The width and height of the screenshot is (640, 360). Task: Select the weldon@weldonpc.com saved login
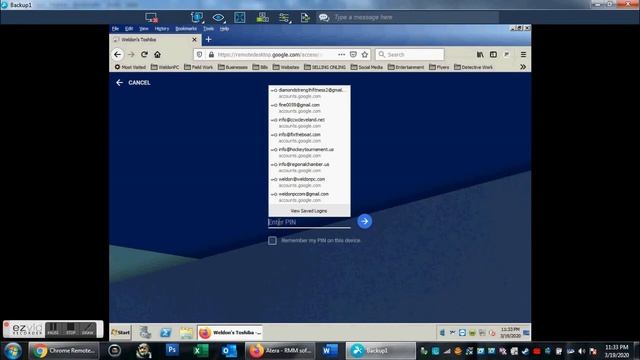pos(309,182)
